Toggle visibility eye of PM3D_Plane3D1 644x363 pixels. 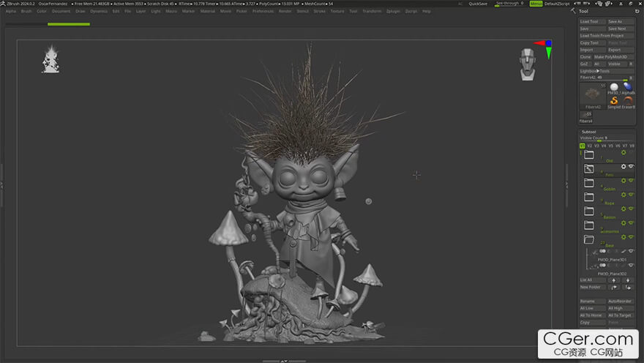coord(631,251)
